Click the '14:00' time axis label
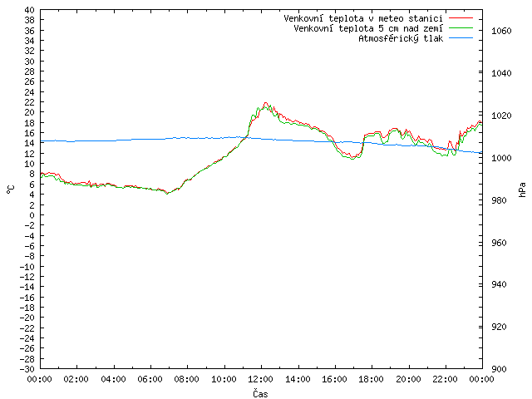Image resolution: width=532 pixels, height=399 pixels. point(298,379)
